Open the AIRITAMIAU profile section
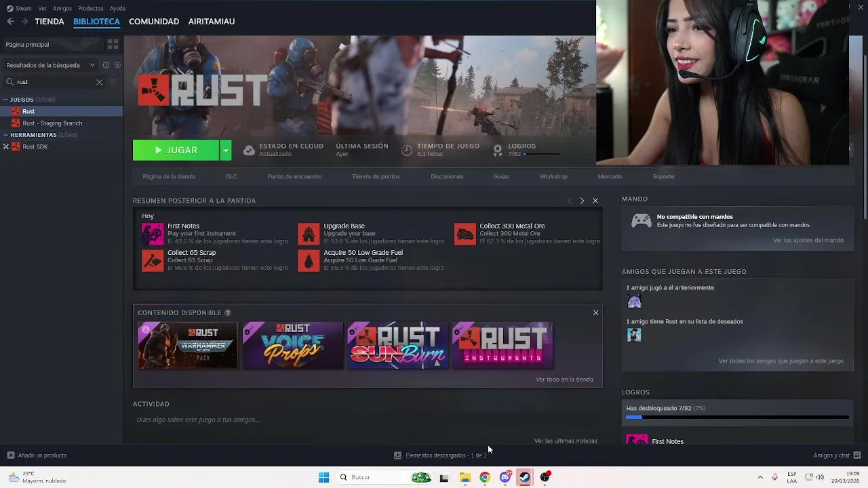Screen dimensions: 868x488 [212, 22]
